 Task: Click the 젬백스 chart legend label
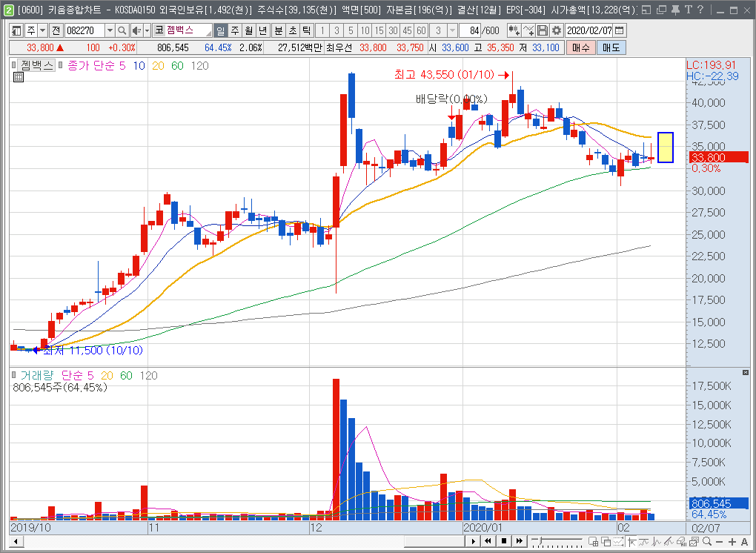(36, 65)
